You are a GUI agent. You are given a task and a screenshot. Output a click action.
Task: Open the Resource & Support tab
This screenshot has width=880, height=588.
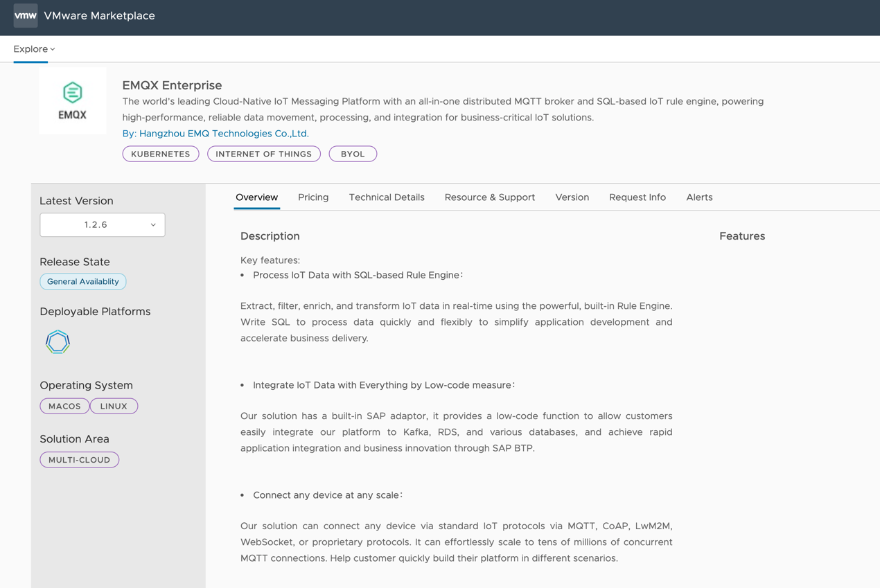490,197
